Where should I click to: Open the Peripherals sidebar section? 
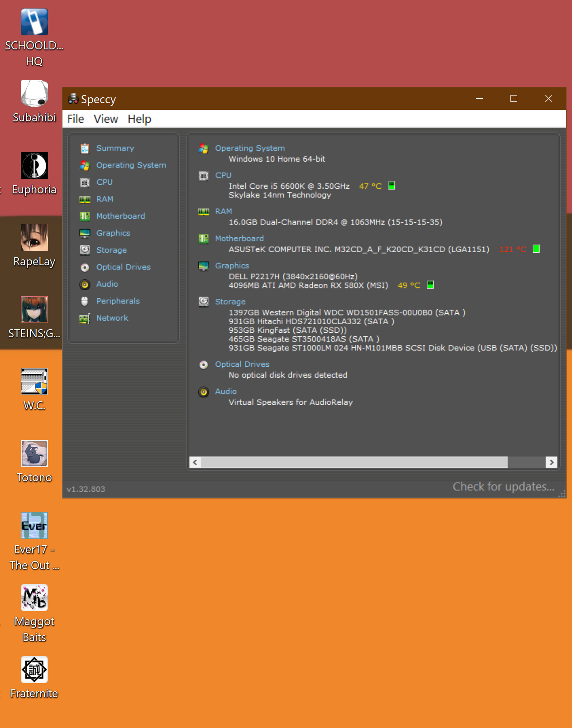point(118,301)
